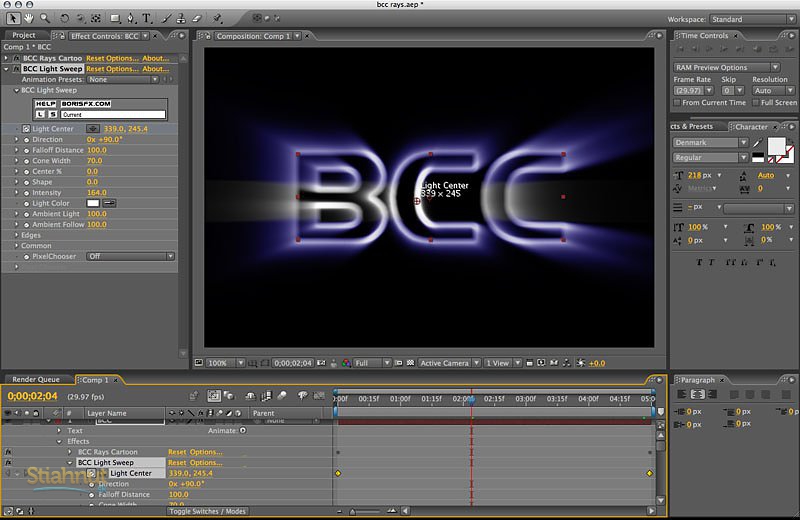Screen dimensions: 800x520
Task: Select the Hand tool
Action: (29, 18)
